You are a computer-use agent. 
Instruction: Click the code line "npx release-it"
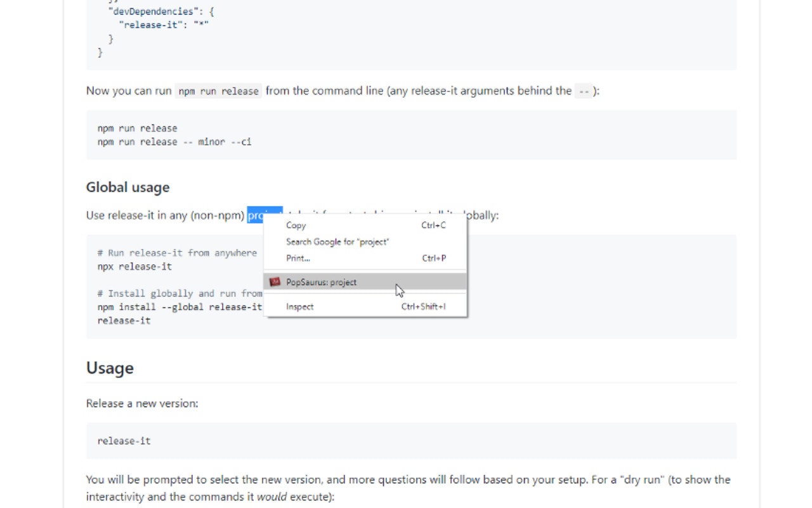click(134, 267)
